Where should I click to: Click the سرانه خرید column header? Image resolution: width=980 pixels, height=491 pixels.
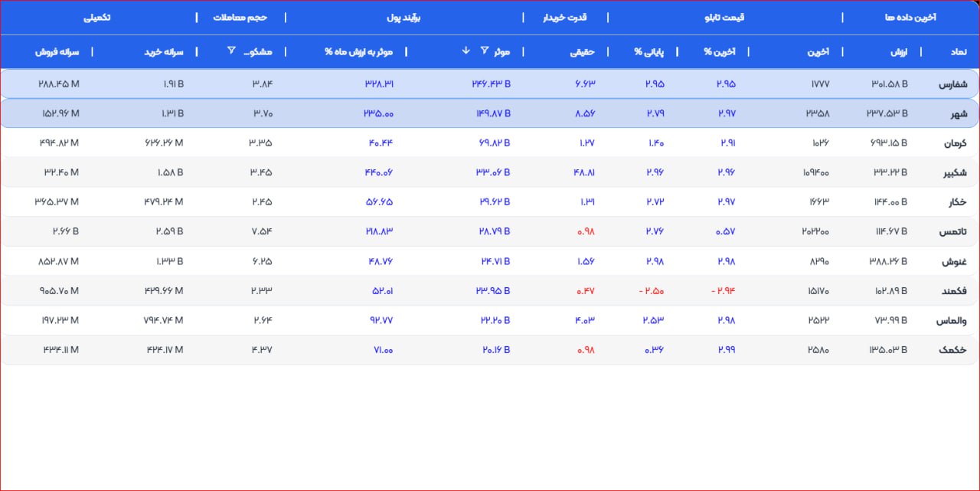pyautogui.click(x=163, y=52)
